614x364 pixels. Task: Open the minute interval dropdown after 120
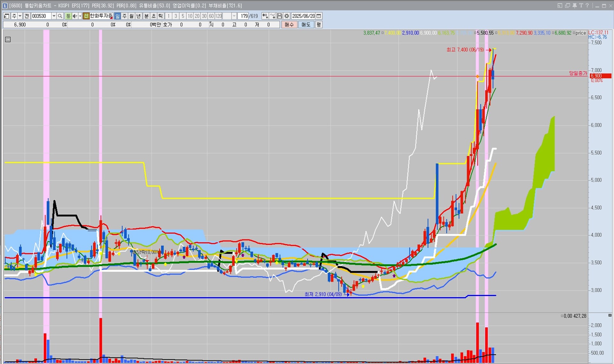[x=234, y=16]
